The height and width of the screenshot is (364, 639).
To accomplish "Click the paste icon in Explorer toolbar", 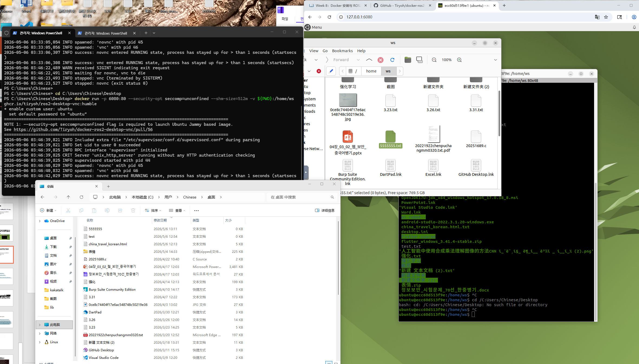I will coord(94,210).
